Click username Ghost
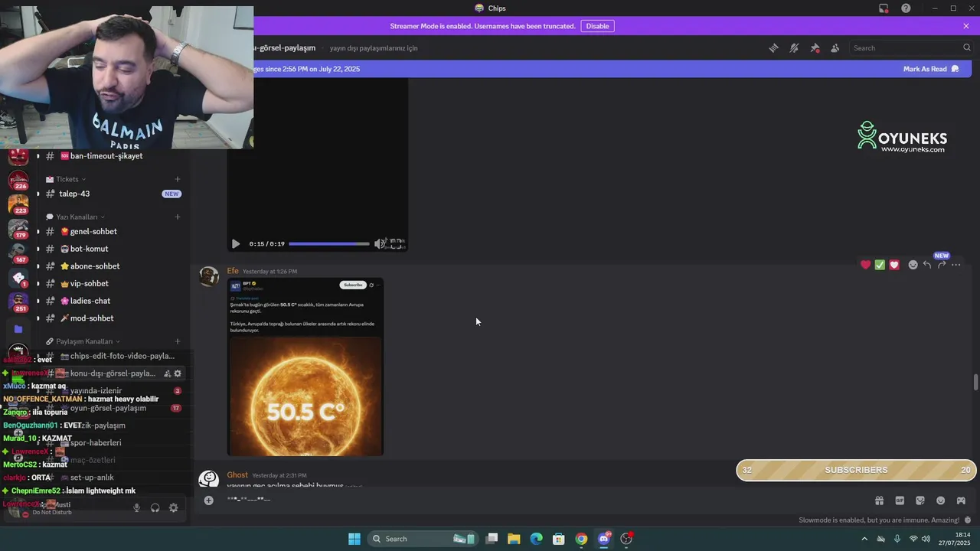 tap(237, 475)
